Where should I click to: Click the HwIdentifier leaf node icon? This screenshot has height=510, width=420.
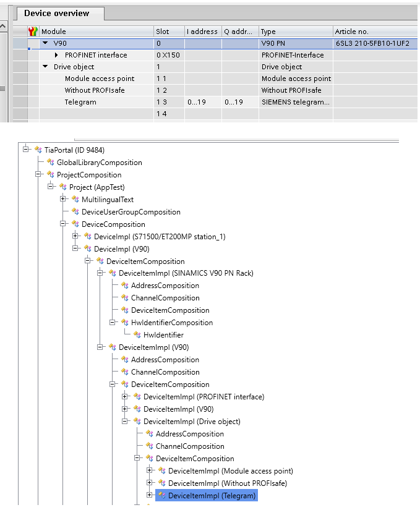pos(137,334)
